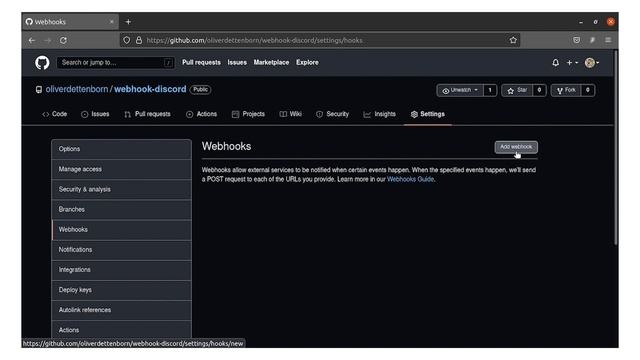Open Autolink references settings

click(122, 310)
